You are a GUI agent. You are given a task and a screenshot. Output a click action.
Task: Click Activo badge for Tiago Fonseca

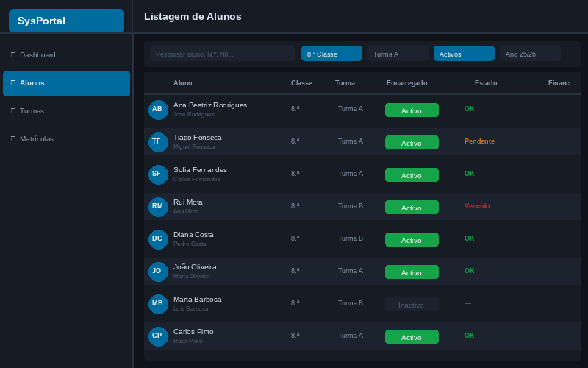click(x=412, y=142)
